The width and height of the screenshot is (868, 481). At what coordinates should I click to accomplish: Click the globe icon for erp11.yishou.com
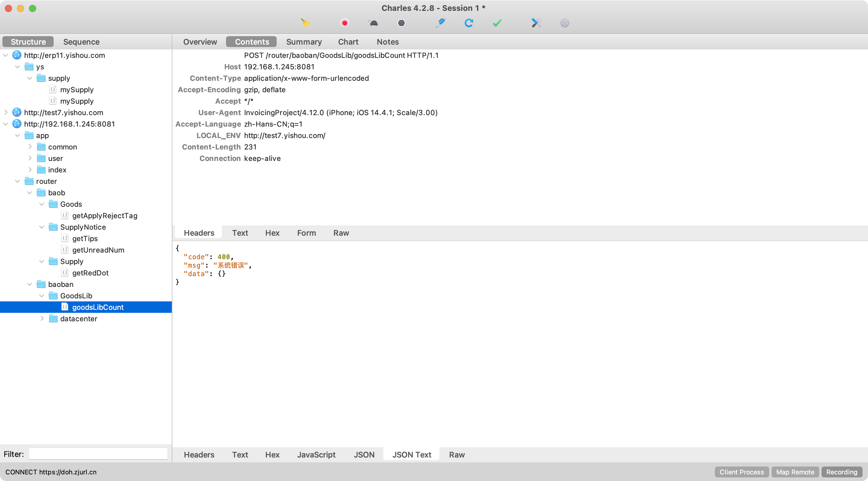coord(17,55)
